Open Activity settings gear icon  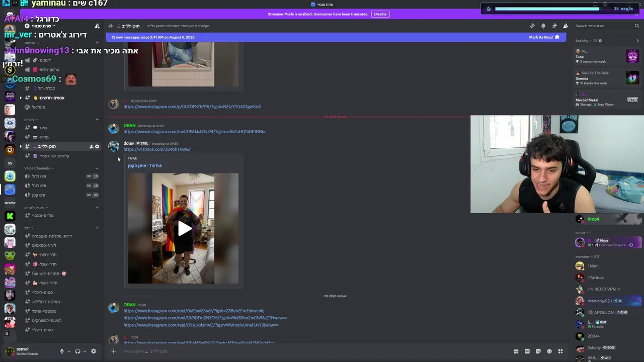(x=600, y=41)
